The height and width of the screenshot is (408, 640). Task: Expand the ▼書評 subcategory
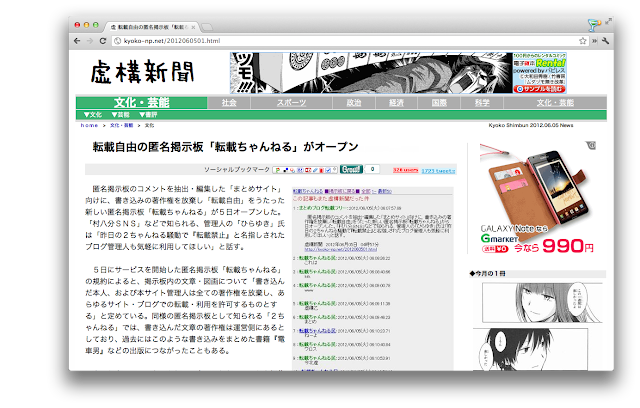[148, 115]
